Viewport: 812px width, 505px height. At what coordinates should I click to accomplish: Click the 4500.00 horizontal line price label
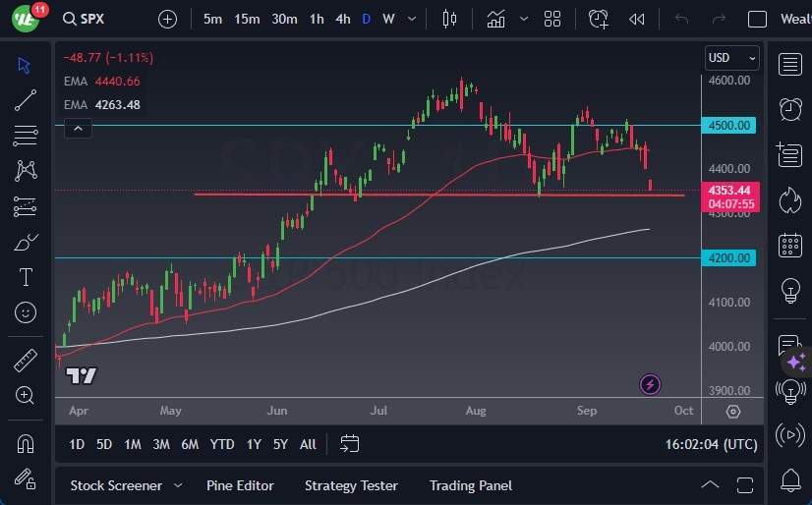[x=730, y=125]
